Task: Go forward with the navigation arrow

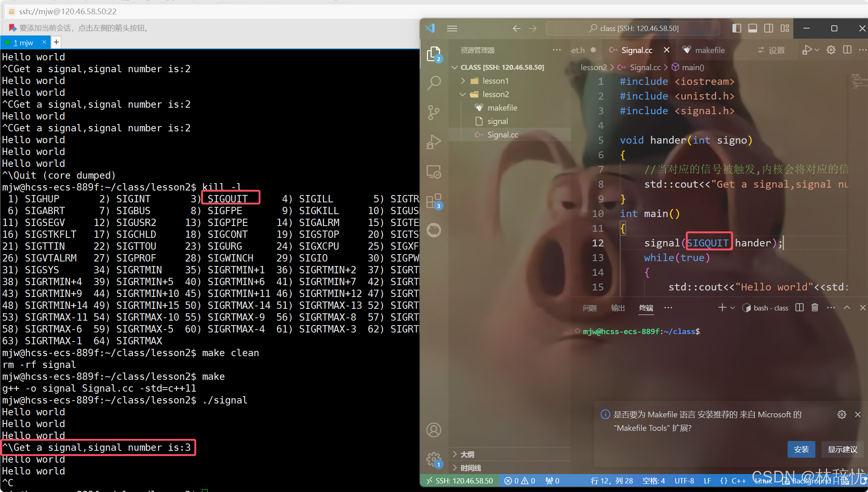Action: [x=533, y=28]
